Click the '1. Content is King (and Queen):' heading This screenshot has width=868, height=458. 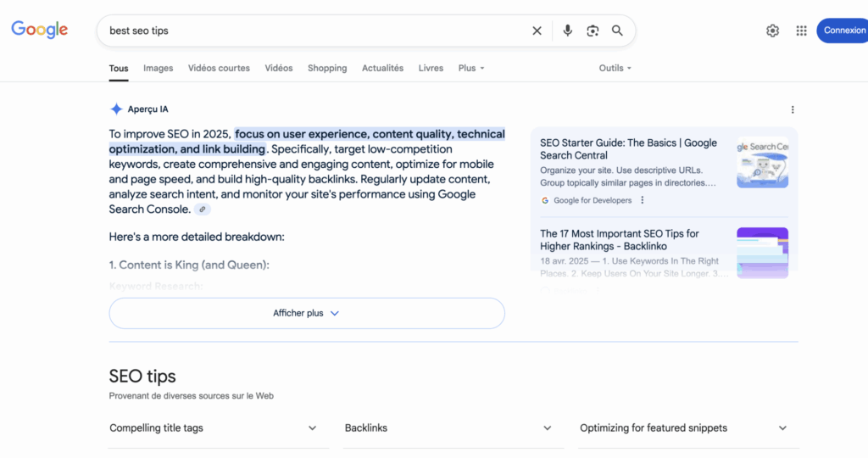pyautogui.click(x=189, y=265)
